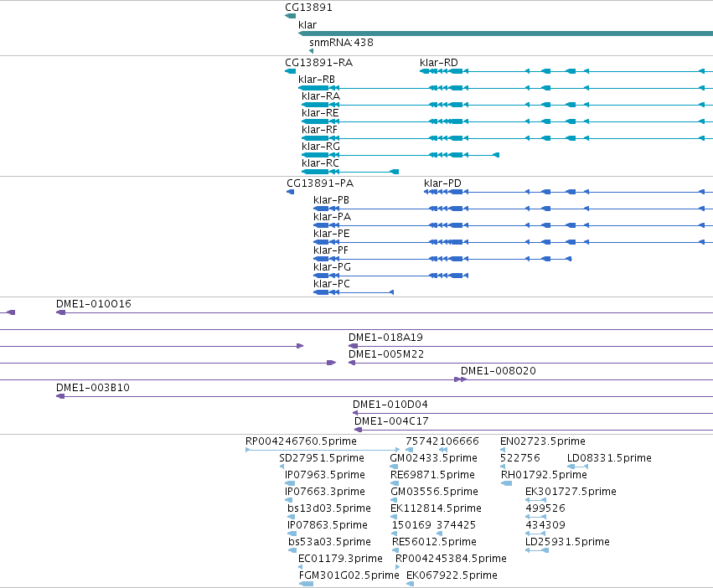Click the klar-PC protein label
This screenshot has height=588, width=713.
332,284
